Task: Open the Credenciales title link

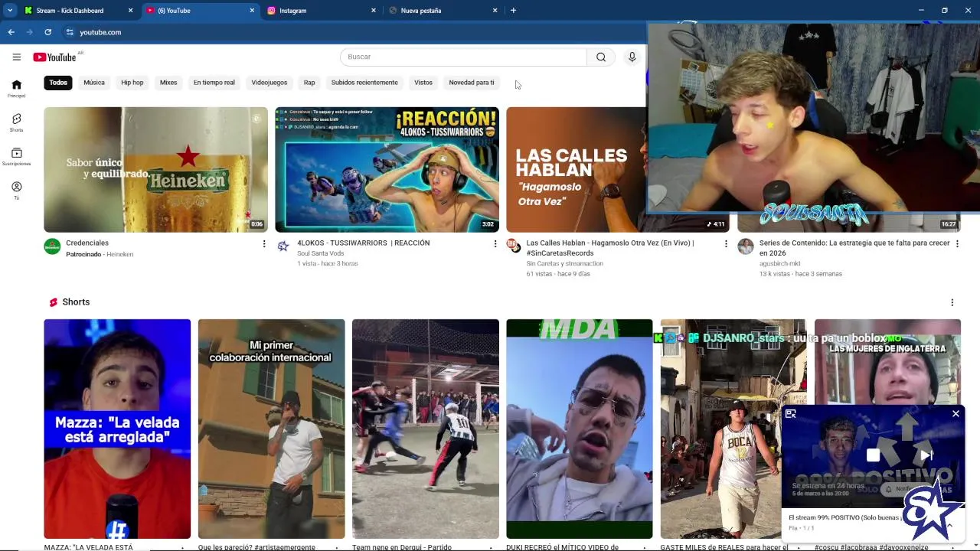Action: coord(87,243)
